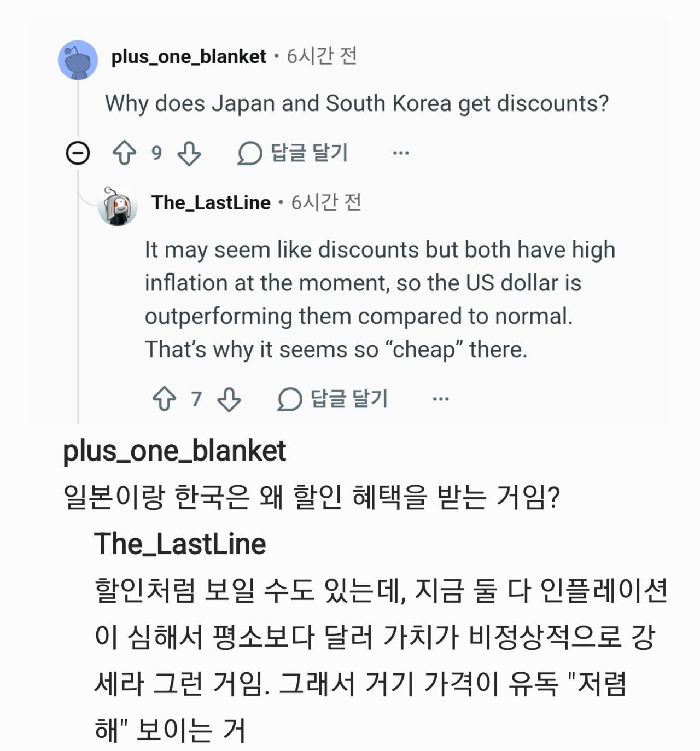This screenshot has height=751, width=700.
Task: Click speech bubble icon under plus_one_blanket's comment
Action: point(249,153)
